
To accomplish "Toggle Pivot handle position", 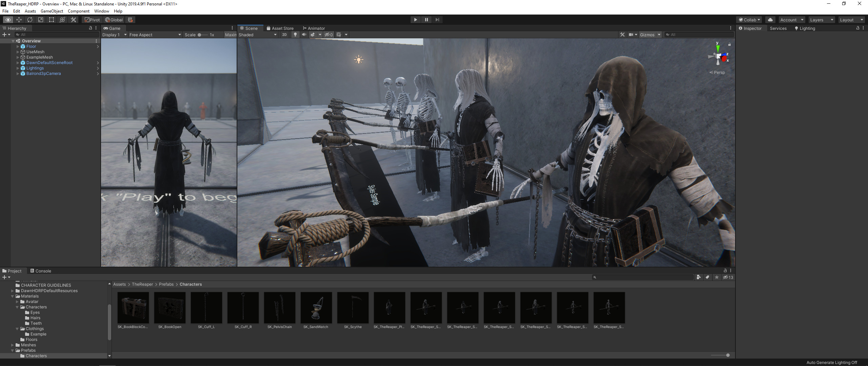I will tap(92, 20).
